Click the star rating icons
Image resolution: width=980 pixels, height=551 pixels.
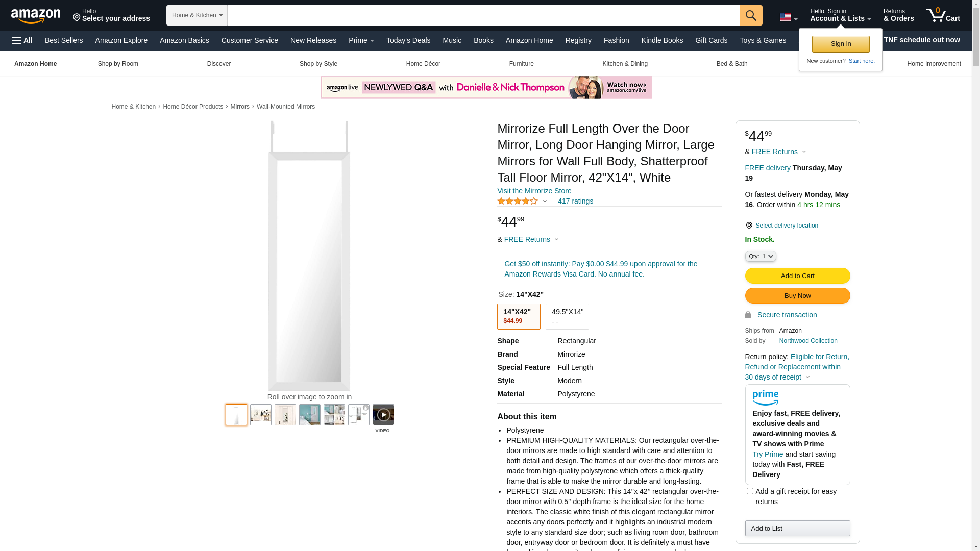click(518, 201)
